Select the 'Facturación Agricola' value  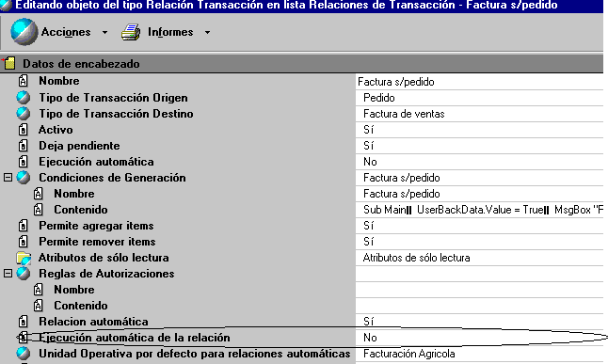tap(479, 354)
